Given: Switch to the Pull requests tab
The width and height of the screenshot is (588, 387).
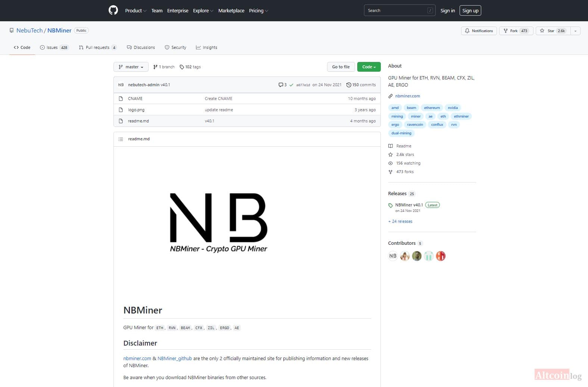Looking at the screenshot, I should (x=98, y=48).
